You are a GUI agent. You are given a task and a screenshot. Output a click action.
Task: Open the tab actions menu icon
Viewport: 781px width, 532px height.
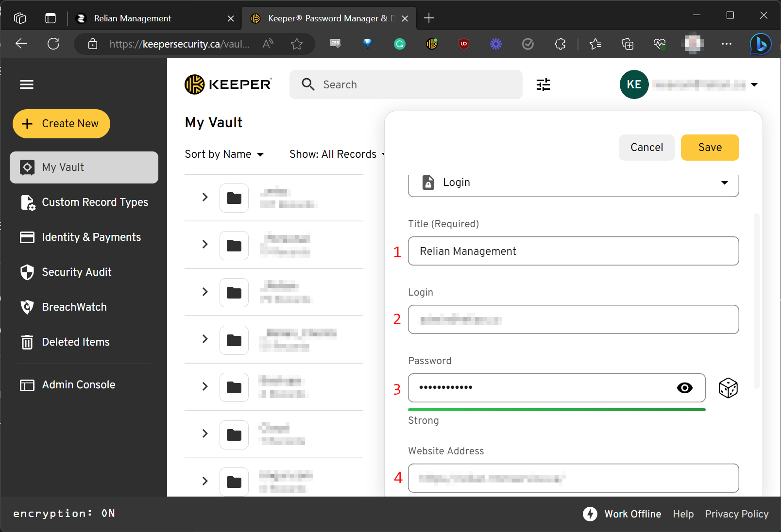20,18
